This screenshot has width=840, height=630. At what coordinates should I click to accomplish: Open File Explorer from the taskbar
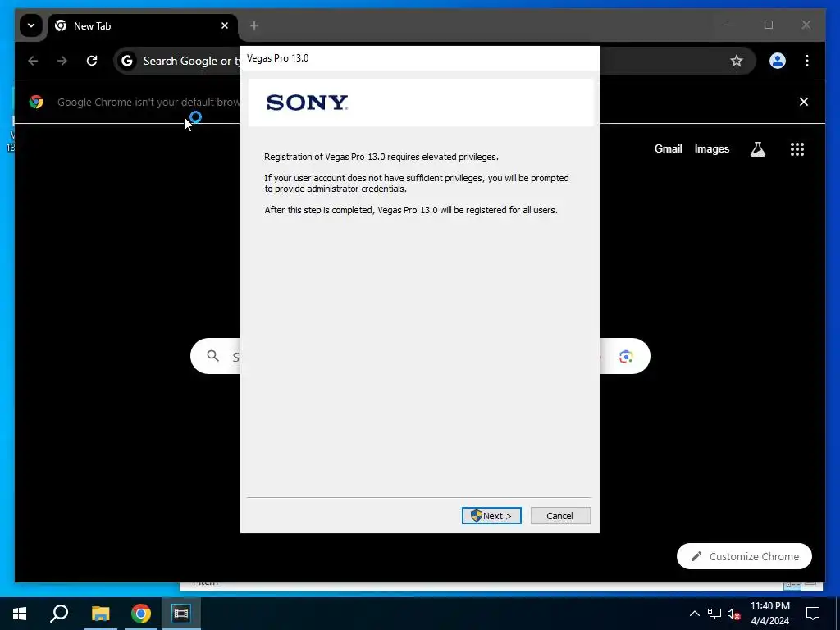[x=100, y=613]
